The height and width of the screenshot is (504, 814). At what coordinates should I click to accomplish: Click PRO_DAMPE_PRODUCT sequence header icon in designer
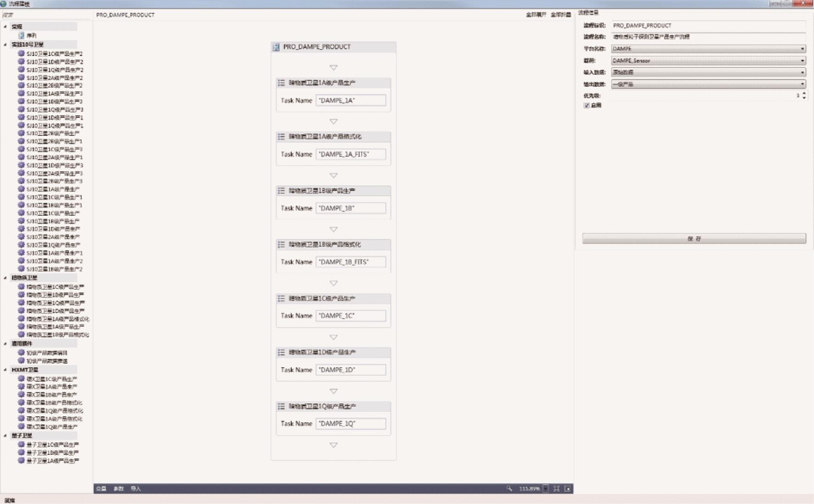tap(276, 47)
